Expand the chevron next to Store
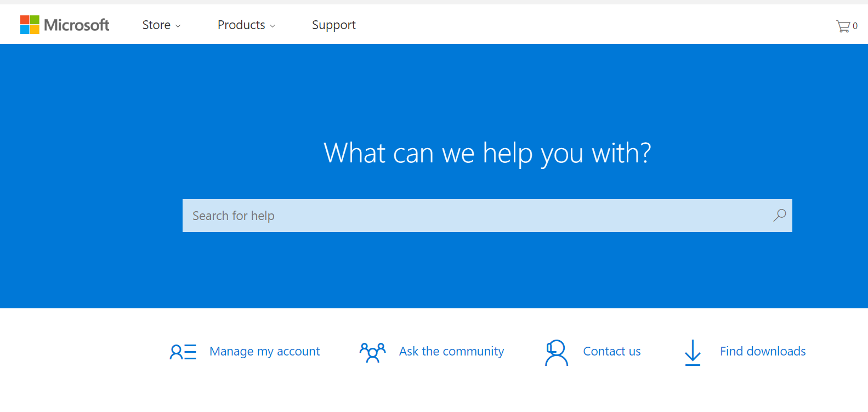This screenshot has height=412, width=868. (x=178, y=26)
